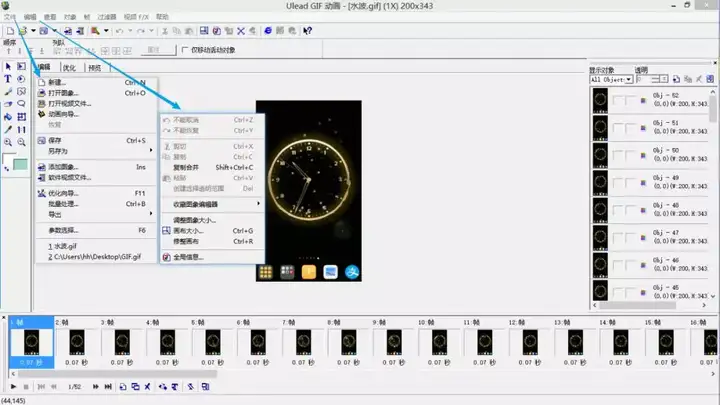The width and height of the screenshot is (720, 405).
Task: Select the Fill bucket tool
Action: (x=8, y=117)
